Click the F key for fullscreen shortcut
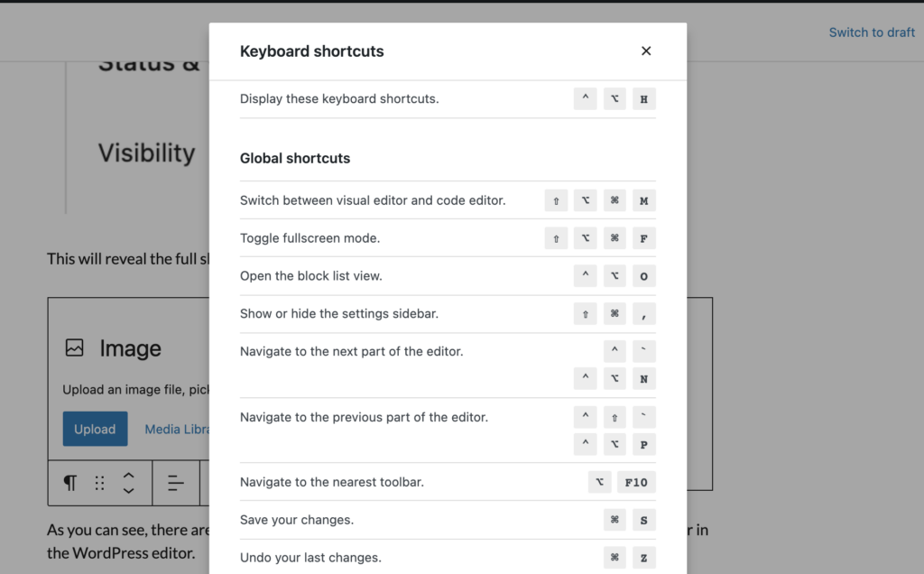 point(643,238)
